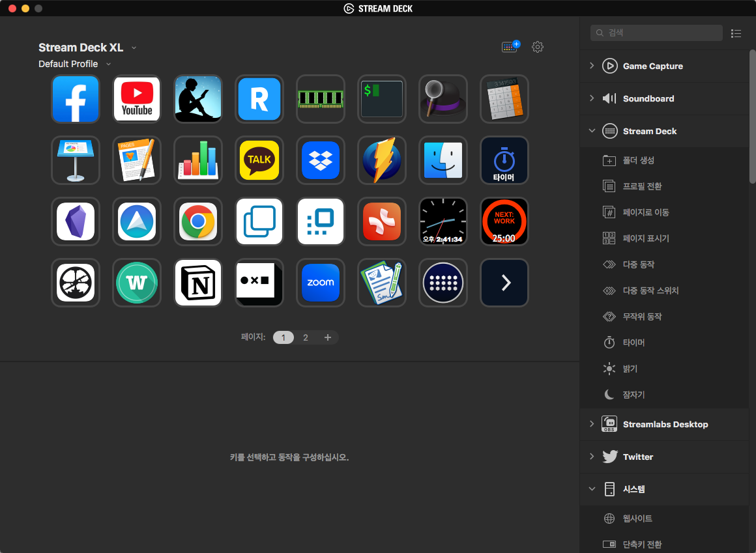The image size is (756, 553).
Task: Select the overlapping squares key
Action: [259, 221]
